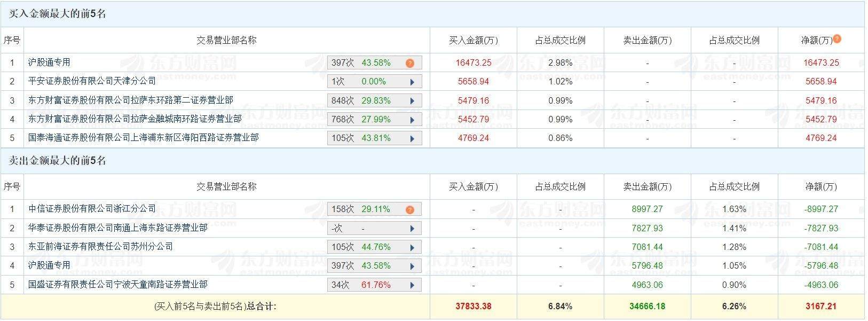Open the 东方财富证券拉萨东环路第二证券营业部 link
The width and height of the screenshot is (868, 321).
tap(130, 100)
